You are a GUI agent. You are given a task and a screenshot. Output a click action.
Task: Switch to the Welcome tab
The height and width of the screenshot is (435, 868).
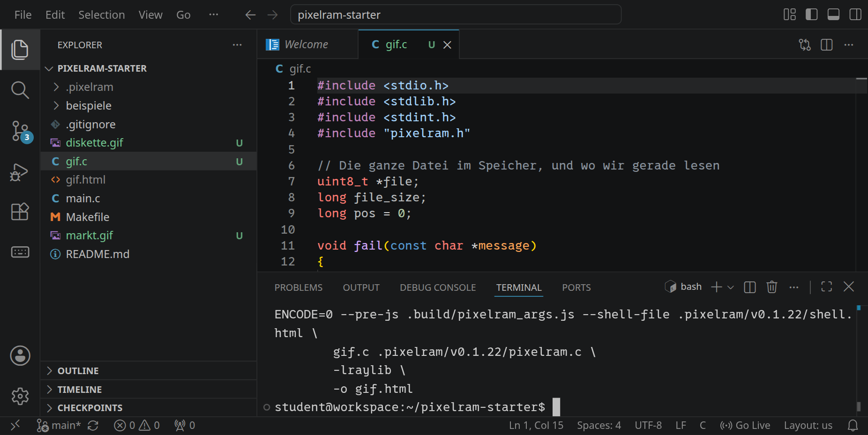click(307, 44)
